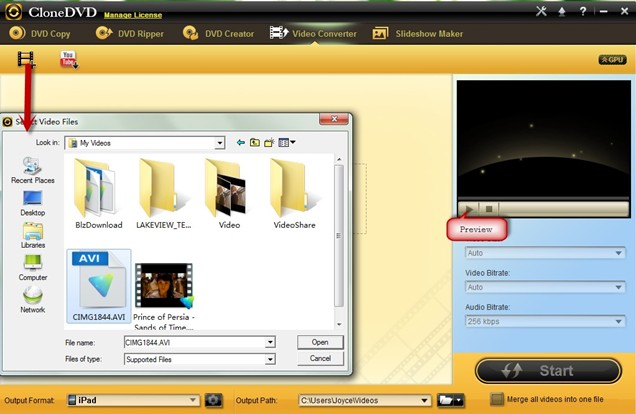
Task: Toggle the GPU acceleration badge
Action: (x=612, y=60)
